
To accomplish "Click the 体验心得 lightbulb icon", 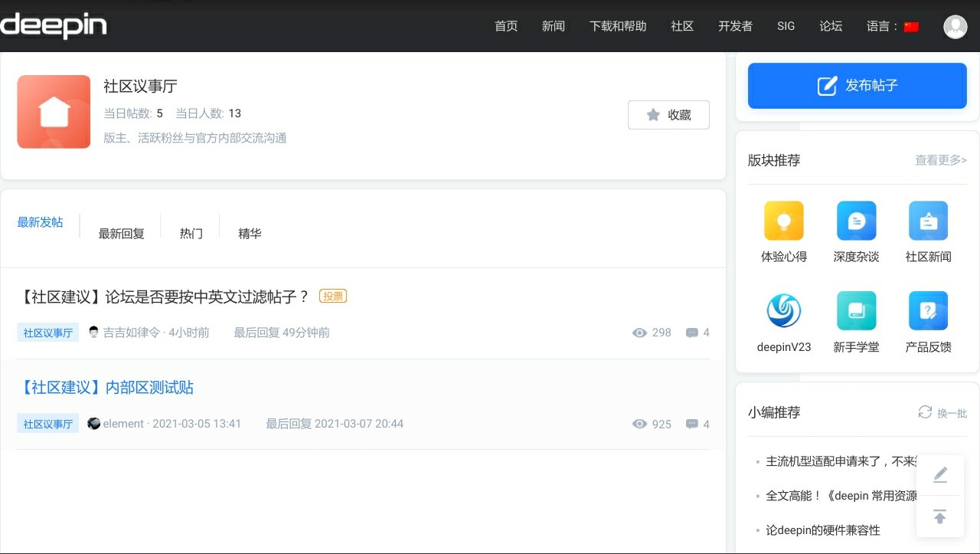I will pyautogui.click(x=784, y=221).
